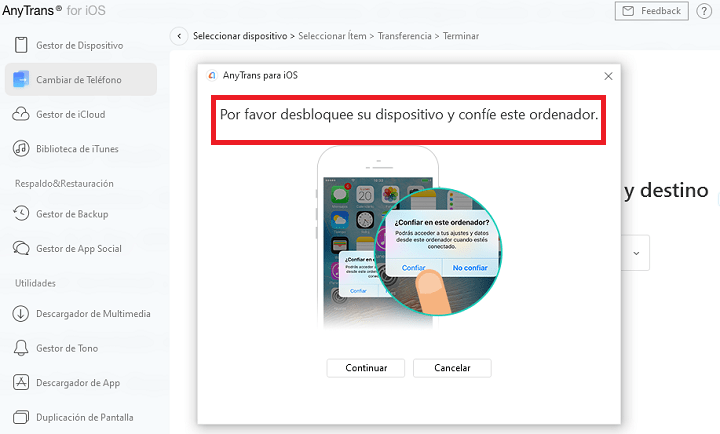
Task: Click the back arrow beside the breadcrumb
Action: (179, 36)
